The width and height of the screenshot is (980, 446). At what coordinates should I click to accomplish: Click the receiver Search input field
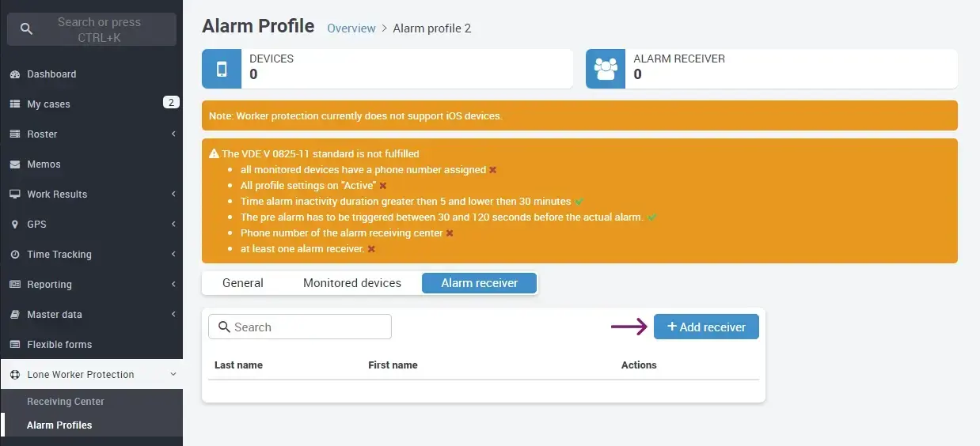(300, 327)
